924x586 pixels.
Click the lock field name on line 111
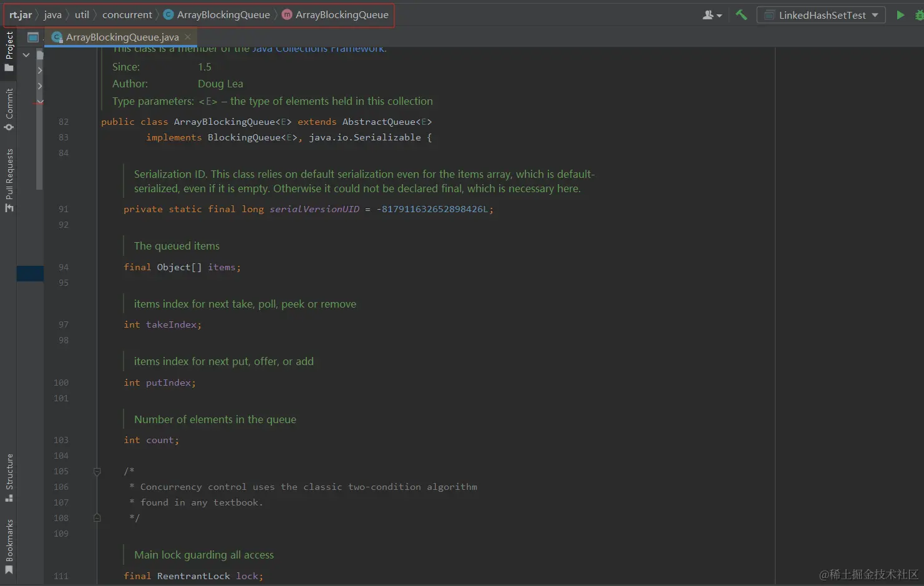pos(247,576)
